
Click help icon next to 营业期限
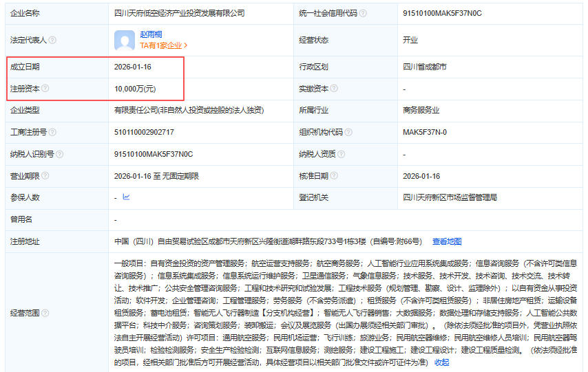point(45,176)
